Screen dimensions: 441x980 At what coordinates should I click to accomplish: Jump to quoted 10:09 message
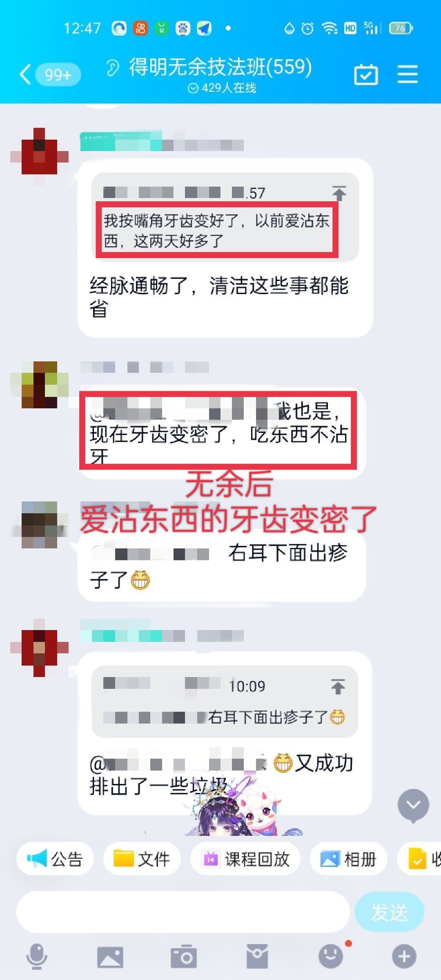(338, 686)
